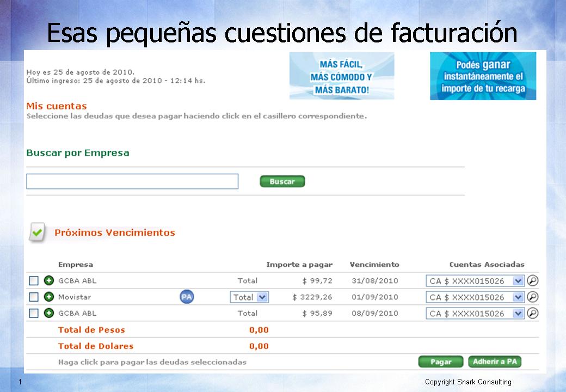Focus the Buscar por Empresa search field

click(x=132, y=181)
